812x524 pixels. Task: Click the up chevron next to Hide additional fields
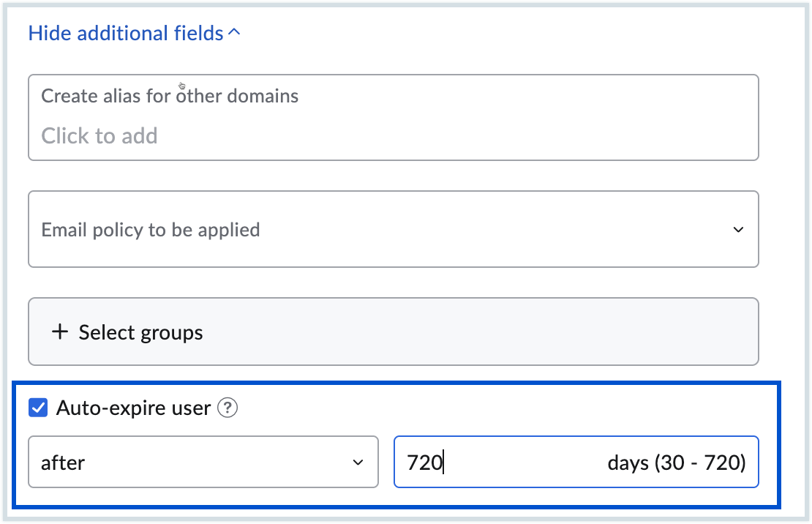234,33
